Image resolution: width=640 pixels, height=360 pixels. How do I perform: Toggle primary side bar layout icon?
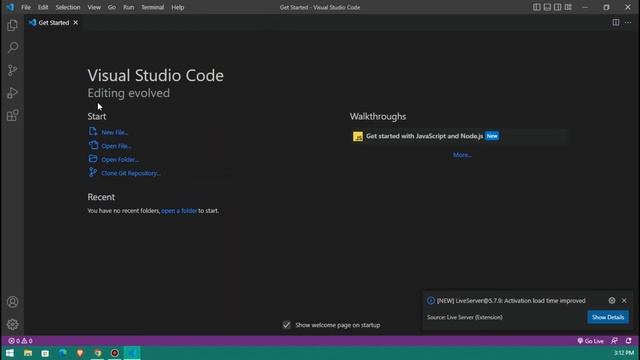(x=537, y=7)
